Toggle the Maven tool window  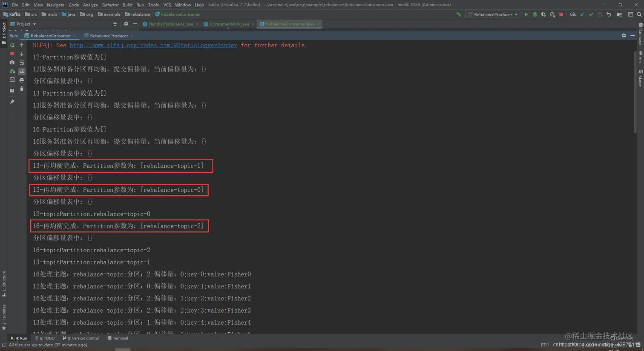(x=640, y=79)
